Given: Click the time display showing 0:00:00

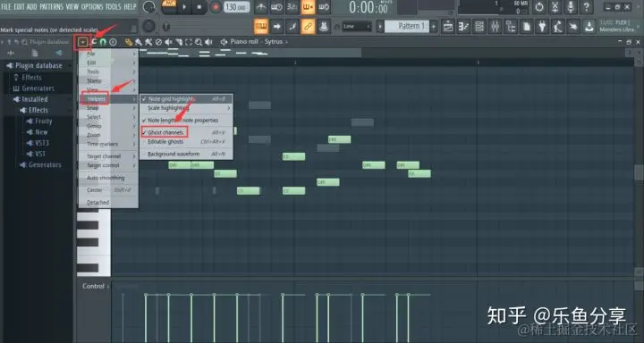Looking at the screenshot, I should click(x=368, y=7).
